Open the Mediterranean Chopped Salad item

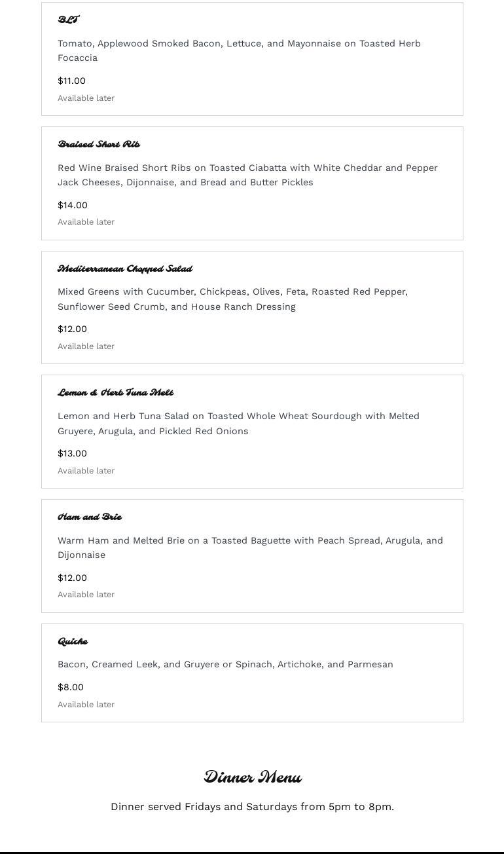[125, 269]
